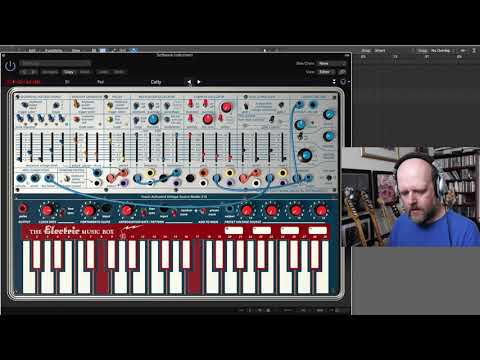Flip the yellow pulser trigger switch

[110, 105]
